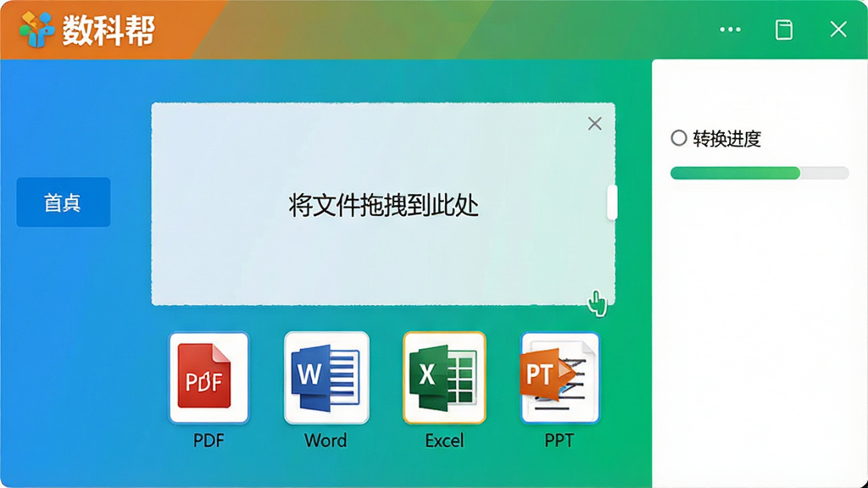868x488 pixels.
Task: Click the green conversion progress bar
Action: (759, 173)
